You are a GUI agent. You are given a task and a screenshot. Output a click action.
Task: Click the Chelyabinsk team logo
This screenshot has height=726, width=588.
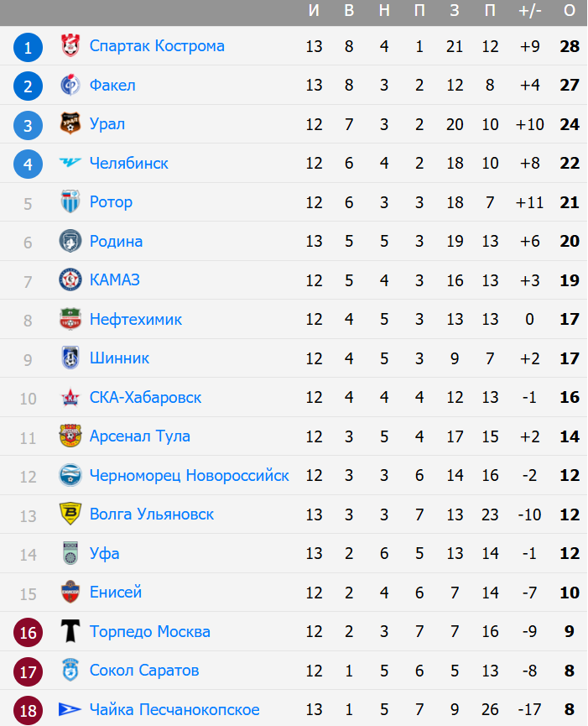tap(70, 163)
